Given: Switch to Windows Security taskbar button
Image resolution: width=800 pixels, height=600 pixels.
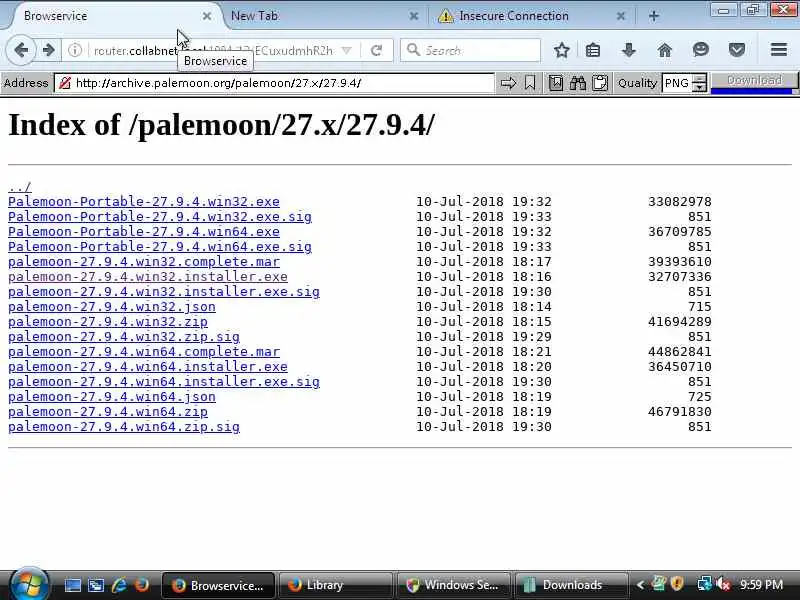Looking at the screenshot, I should tap(454, 585).
